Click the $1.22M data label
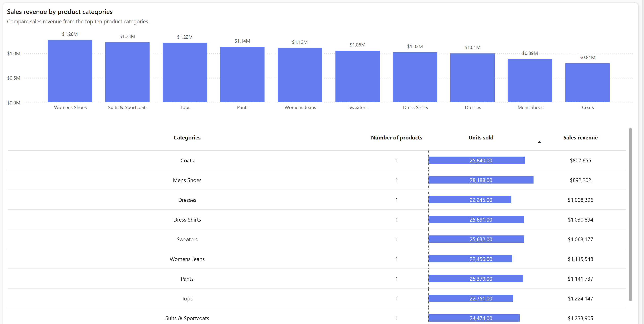 [185, 37]
